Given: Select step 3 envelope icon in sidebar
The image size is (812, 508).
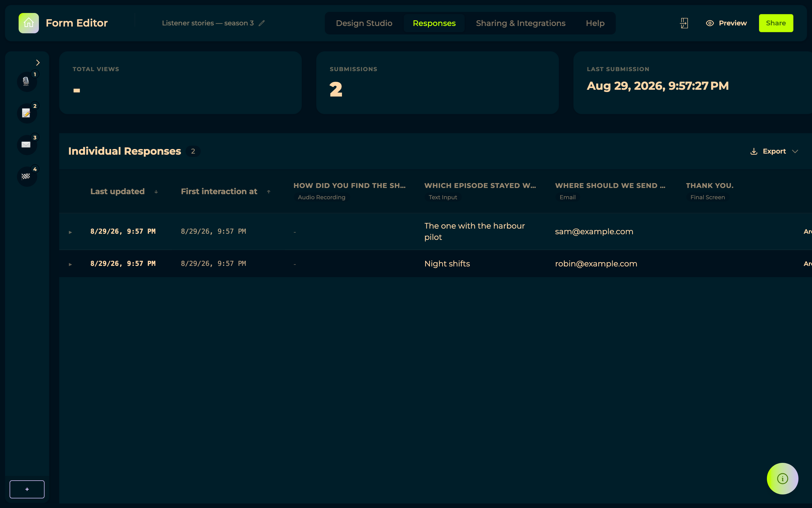Looking at the screenshot, I should pos(27,144).
